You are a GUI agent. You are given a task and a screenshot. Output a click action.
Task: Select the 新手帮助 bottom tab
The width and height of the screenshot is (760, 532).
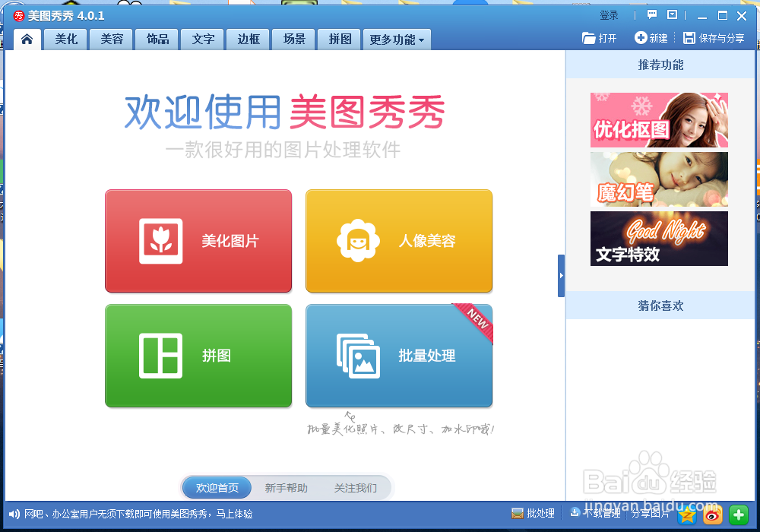(286, 488)
